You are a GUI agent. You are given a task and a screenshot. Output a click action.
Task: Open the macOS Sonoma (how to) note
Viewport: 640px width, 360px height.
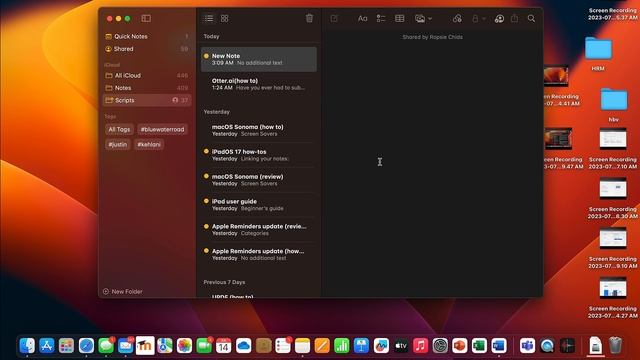(259, 130)
